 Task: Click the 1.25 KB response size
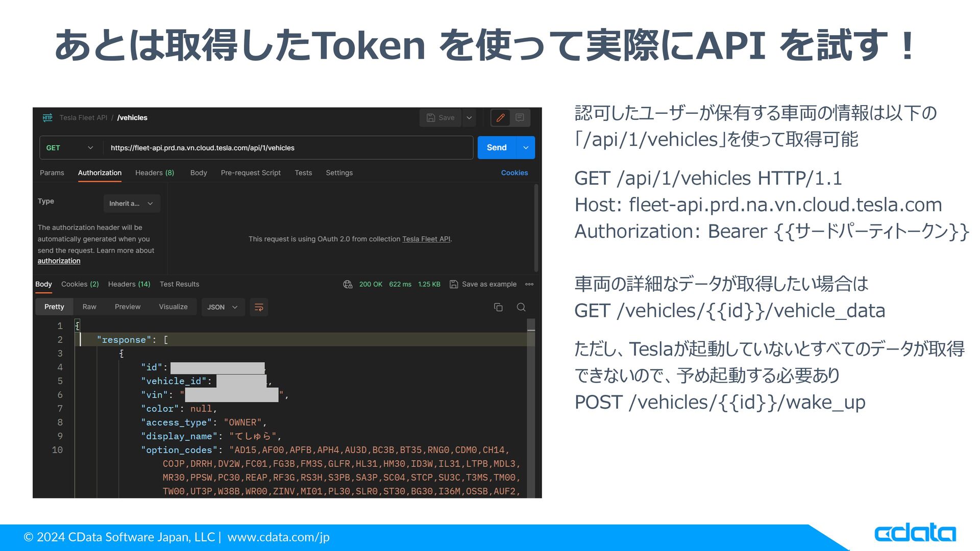tap(429, 285)
